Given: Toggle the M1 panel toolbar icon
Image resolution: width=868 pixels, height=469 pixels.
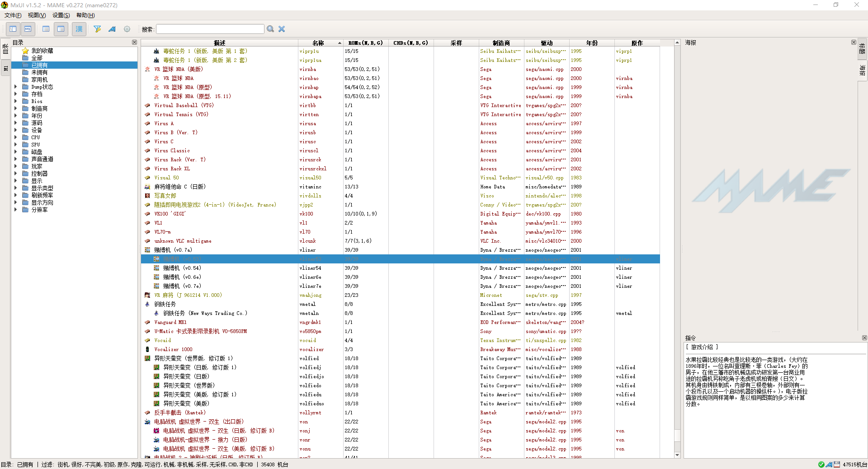Looking at the screenshot, I should (x=28, y=29).
